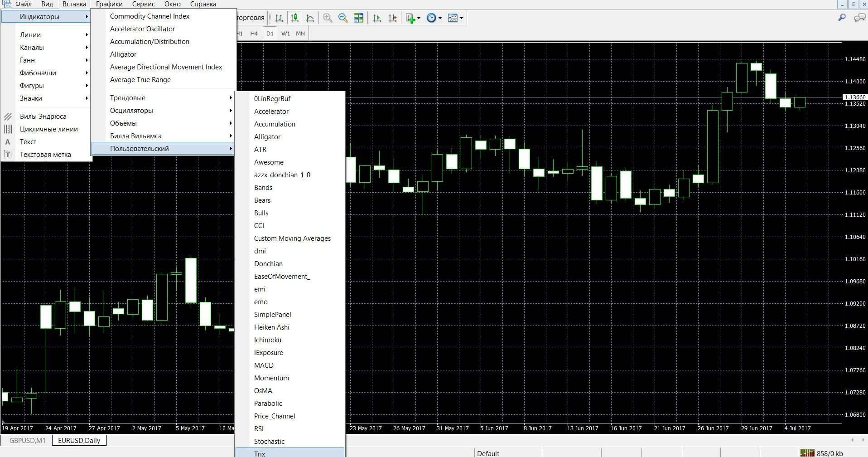The height and width of the screenshot is (457, 868).
Task: Click the clock periods icon
Action: [x=432, y=18]
